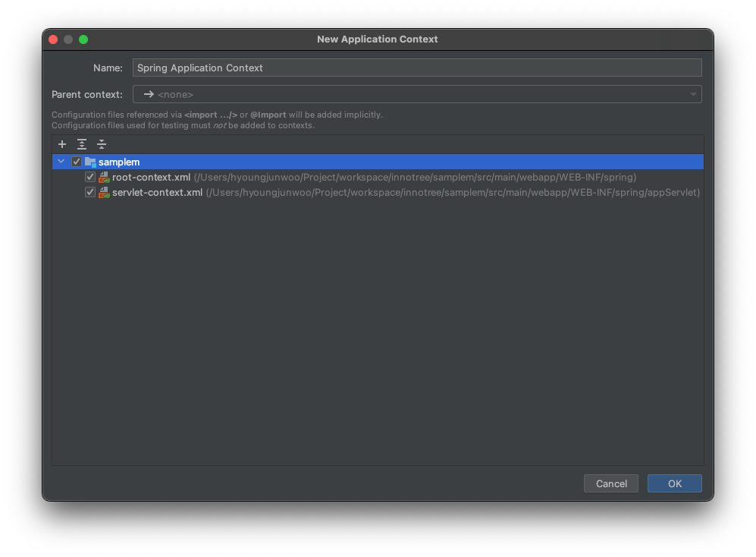Close the dialog with the red button
756x557 pixels.
pyautogui.click(x=54, y=39)
